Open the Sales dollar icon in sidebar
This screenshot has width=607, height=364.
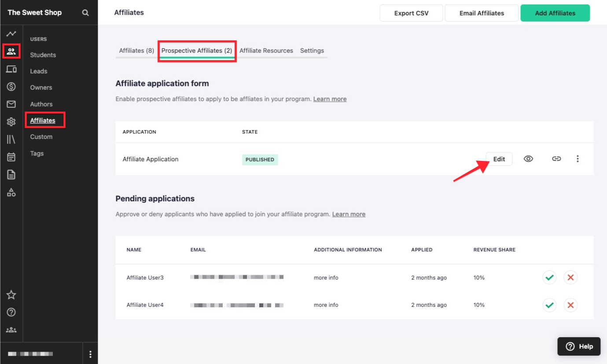pyautogui.click(x=11, y=87)
